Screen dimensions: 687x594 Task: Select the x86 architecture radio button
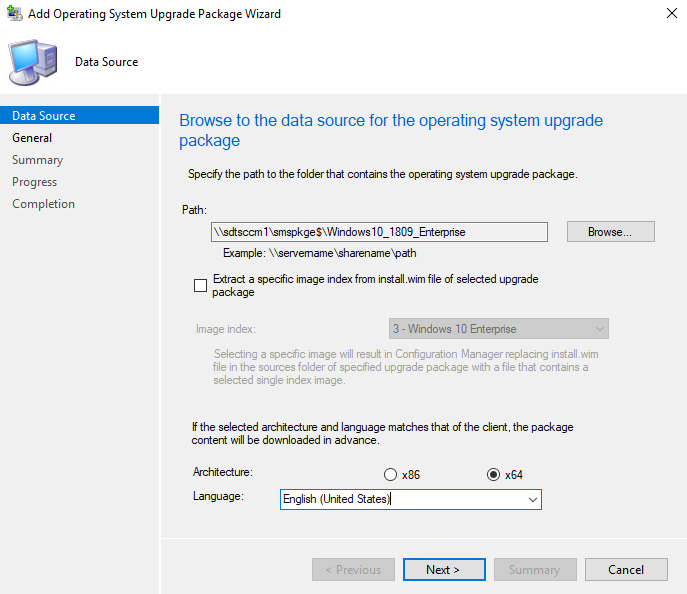[x=390, y=475]
